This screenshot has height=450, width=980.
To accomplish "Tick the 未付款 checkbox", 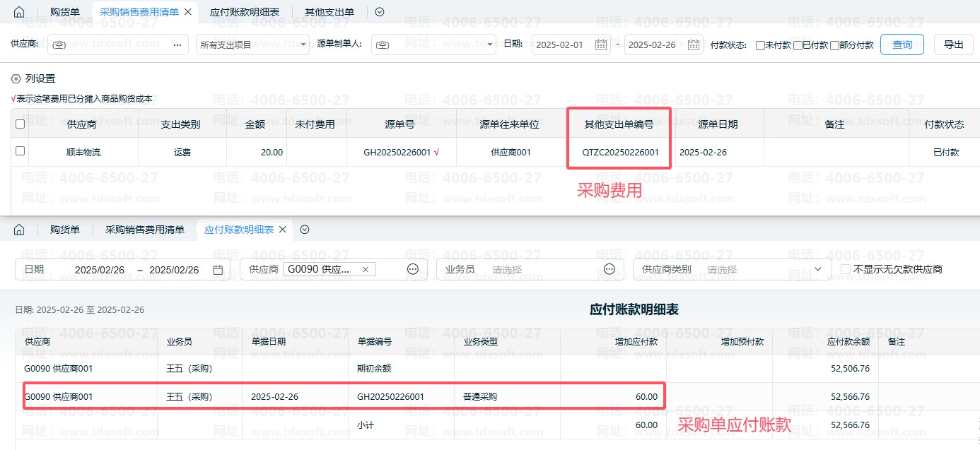I will 760,45.
